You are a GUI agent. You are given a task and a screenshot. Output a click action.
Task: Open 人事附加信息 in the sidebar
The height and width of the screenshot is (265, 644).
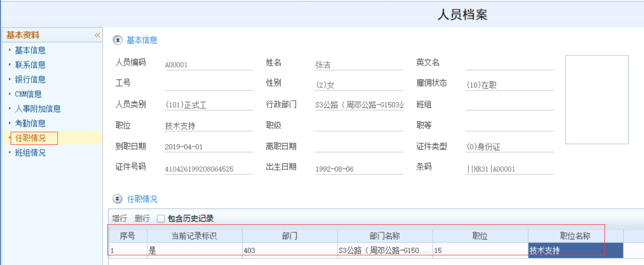click(x=38, y=109)
